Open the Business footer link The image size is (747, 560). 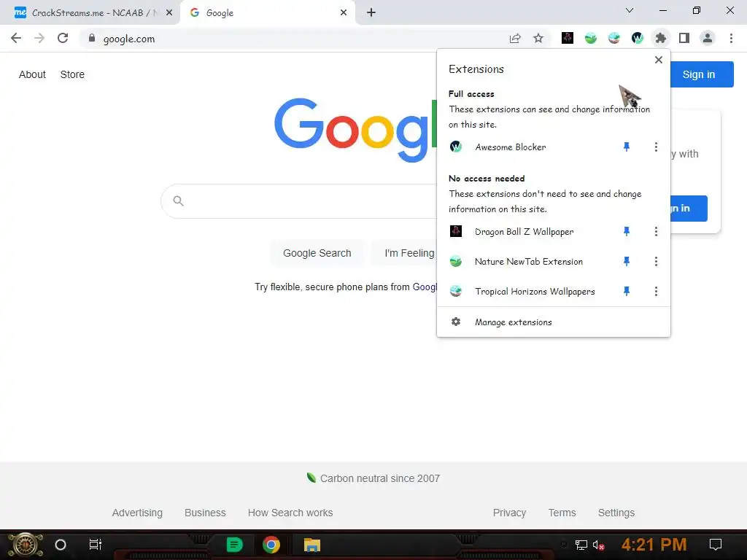pyautogui.click(x=205, y=513)
